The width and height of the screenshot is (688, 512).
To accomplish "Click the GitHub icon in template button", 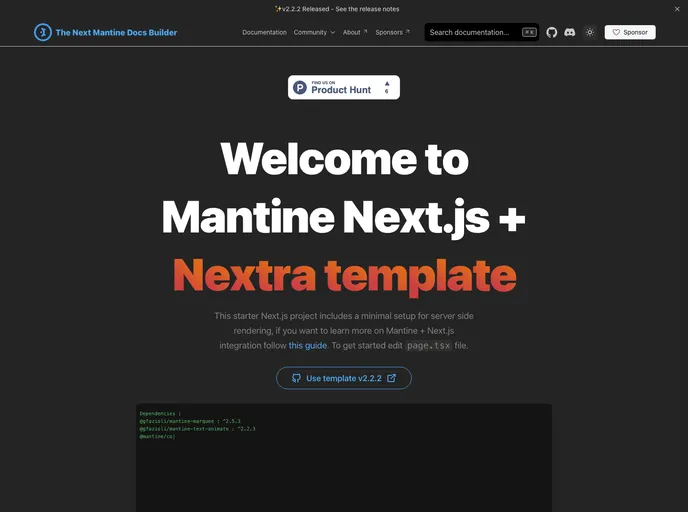I will [x=296, y=378].
